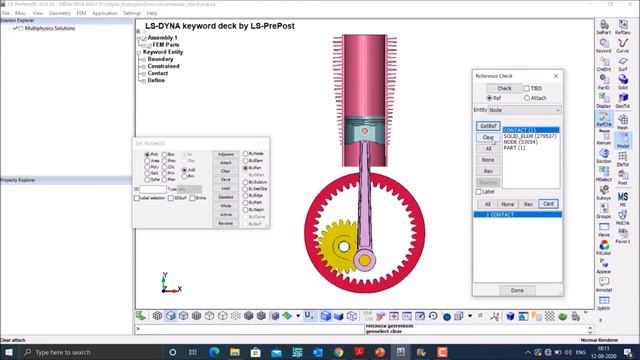Select the Curve tool
This screenshot has height=360, width=640.
click(622, 45)
